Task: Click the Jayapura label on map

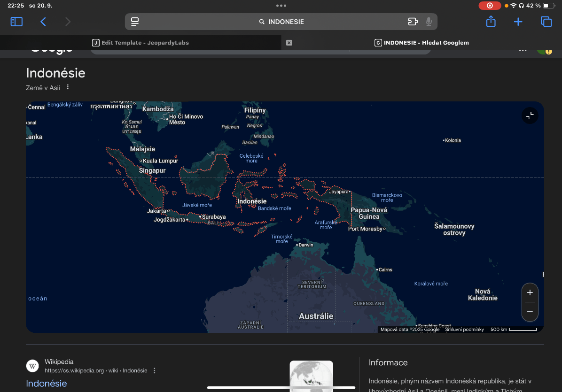Action: pos(338,192)
